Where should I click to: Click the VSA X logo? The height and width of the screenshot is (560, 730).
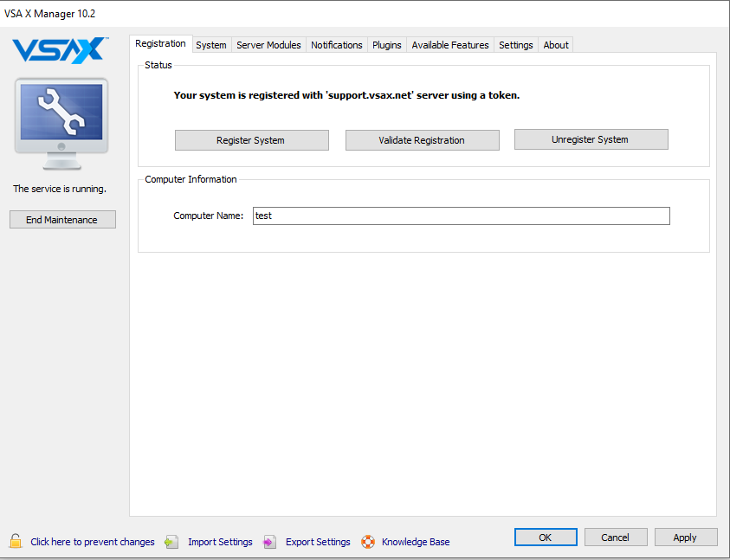click(60, 50)
